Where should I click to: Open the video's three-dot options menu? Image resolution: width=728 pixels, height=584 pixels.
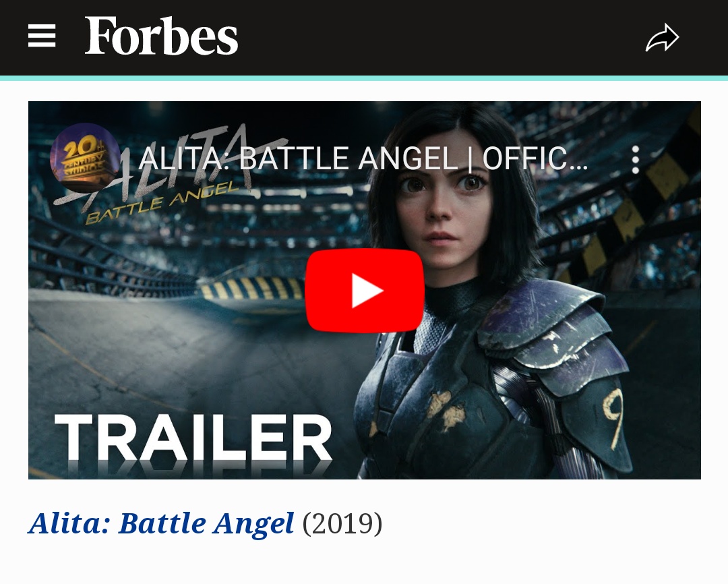(x=636, y=159)
